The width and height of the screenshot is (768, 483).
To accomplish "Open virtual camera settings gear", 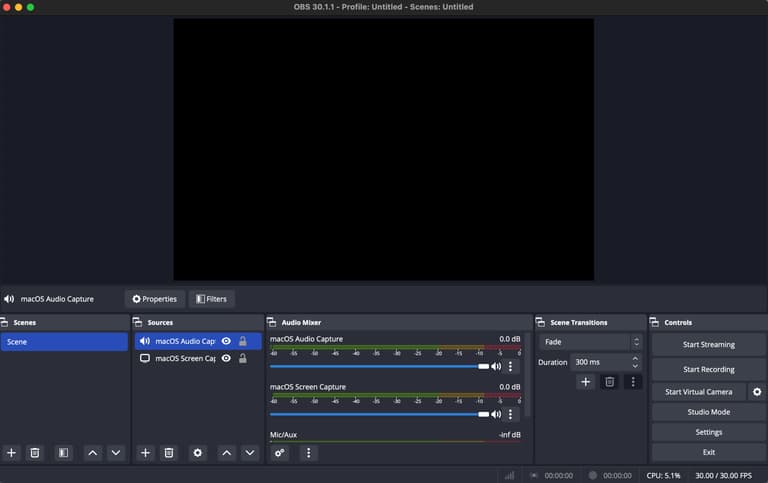I will 757,392.
